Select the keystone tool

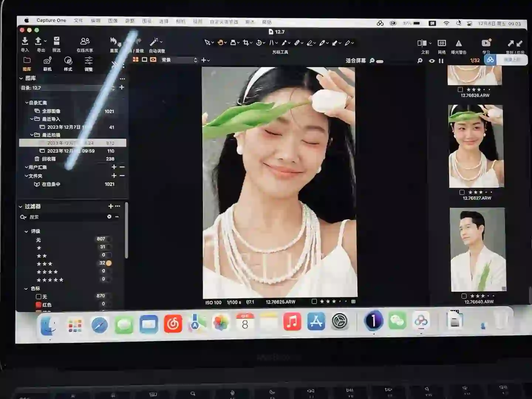272,43
